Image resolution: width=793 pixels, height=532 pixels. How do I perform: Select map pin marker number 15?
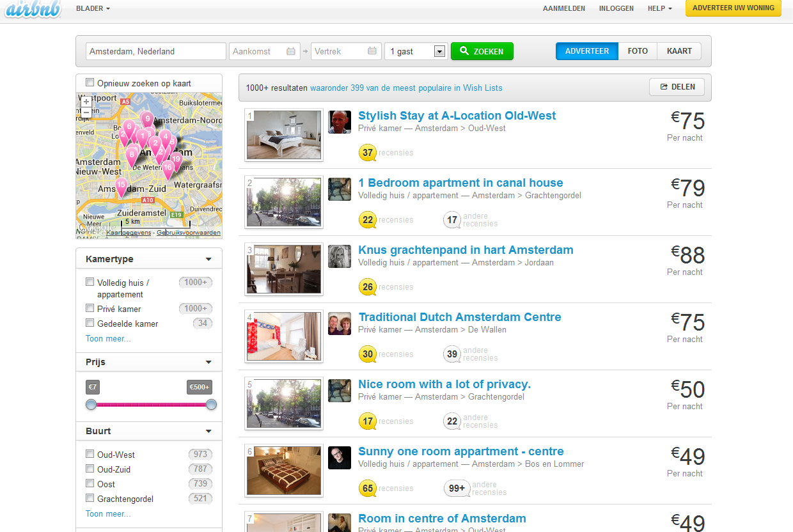pos(122,185)
